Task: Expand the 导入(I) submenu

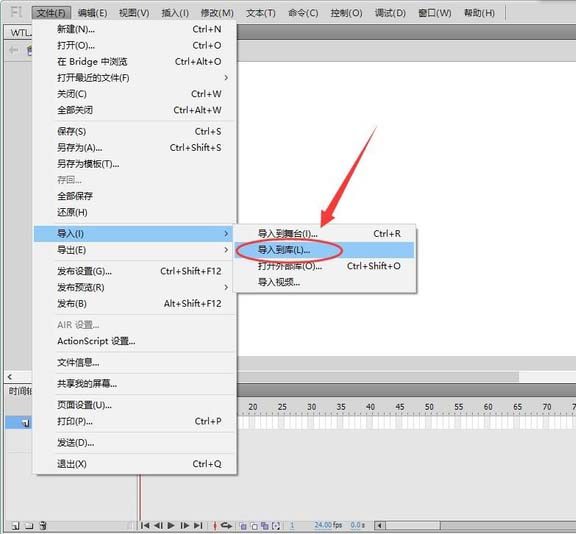Action: pos(133,234)
